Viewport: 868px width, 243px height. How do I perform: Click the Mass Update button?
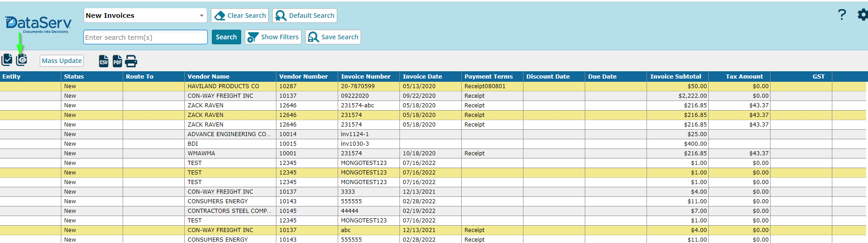tap(62, 61)
